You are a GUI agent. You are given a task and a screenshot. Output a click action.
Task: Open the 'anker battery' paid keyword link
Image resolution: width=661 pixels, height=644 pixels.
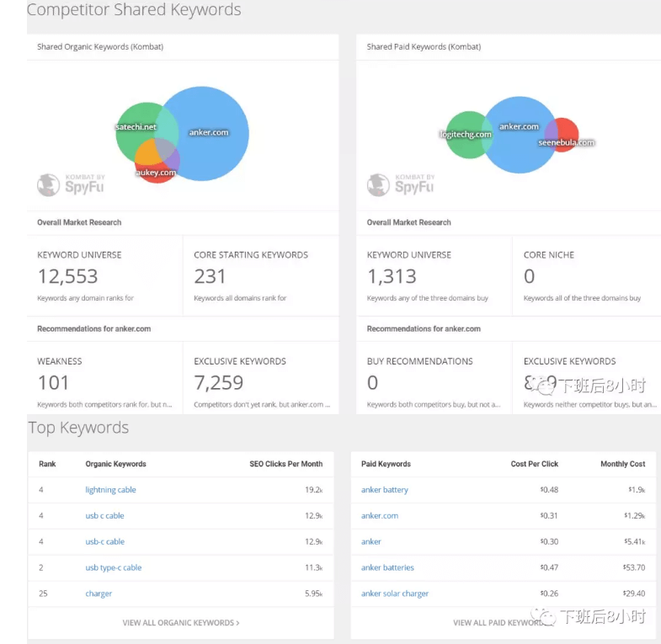[x=385, y=490]
